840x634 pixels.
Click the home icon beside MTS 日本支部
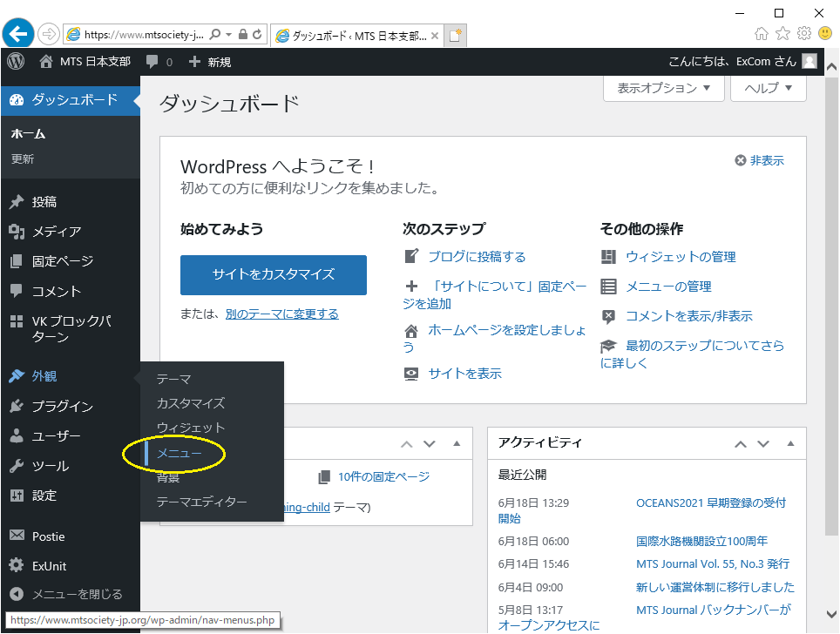pos(46,62)
